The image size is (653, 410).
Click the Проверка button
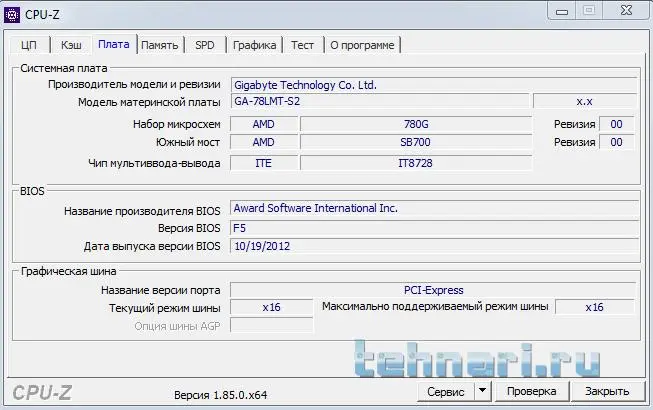[531, 391]
